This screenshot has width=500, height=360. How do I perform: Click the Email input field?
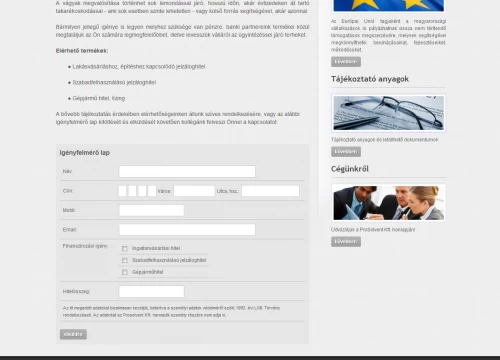click(187, 230)
